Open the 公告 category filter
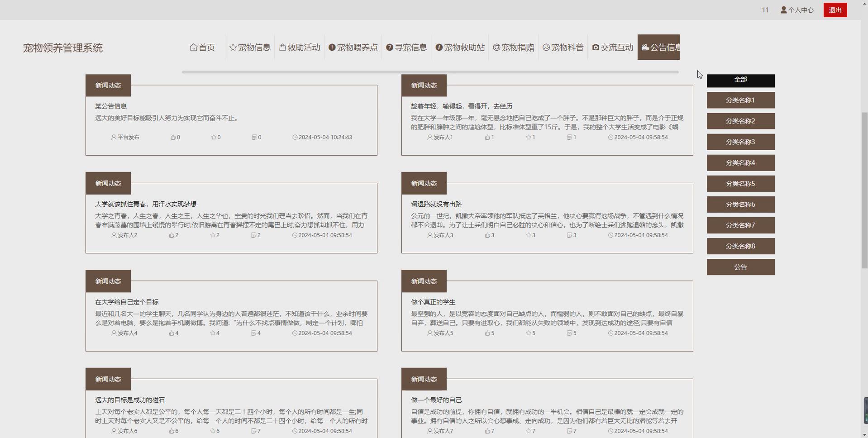868x438 pixels. (x=740, y=267)
